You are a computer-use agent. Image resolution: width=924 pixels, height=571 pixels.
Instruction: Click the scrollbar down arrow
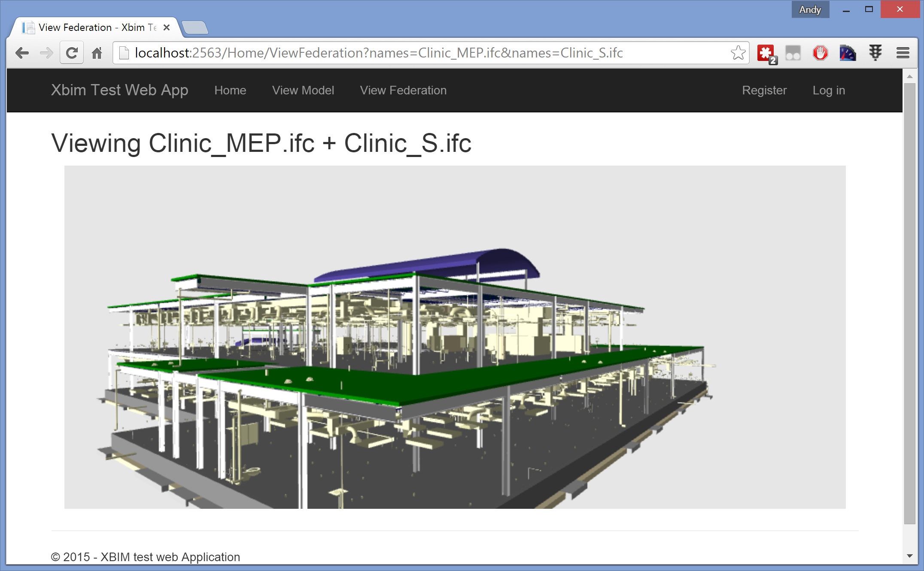pyautogui.click(x=909, y=556)
